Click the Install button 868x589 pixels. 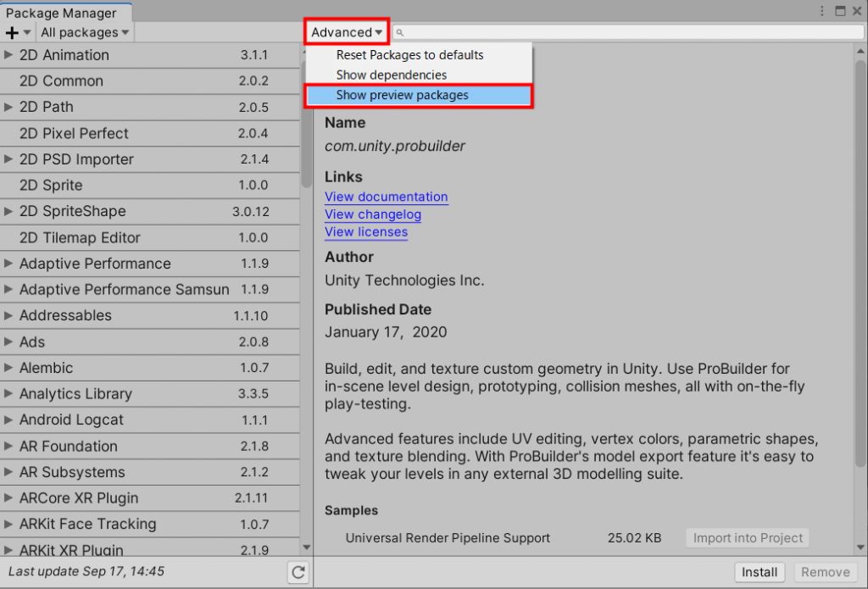(759, 572)
